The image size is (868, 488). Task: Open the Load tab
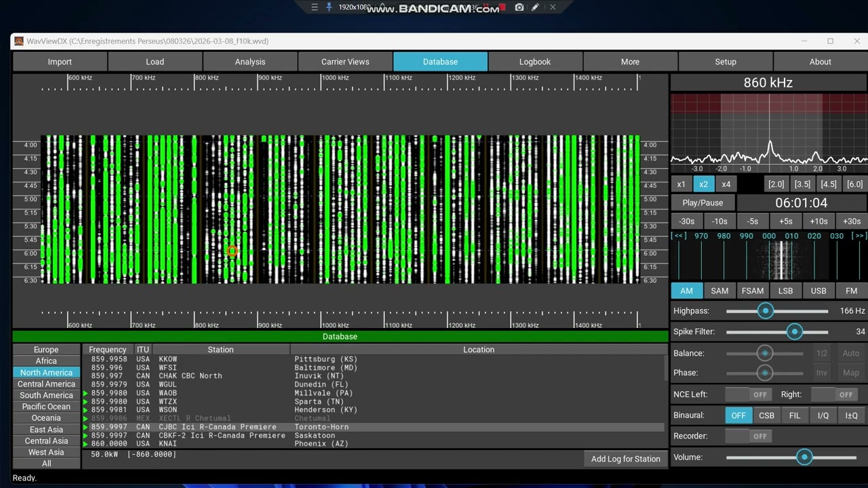point(155,62)
